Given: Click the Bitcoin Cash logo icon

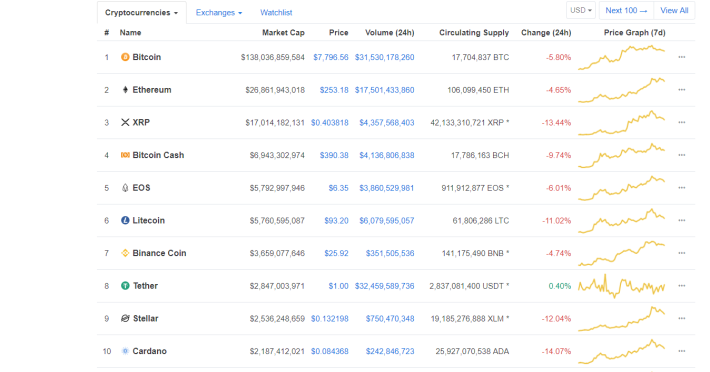Looking at the screenshot, I should tap(125, 155).
